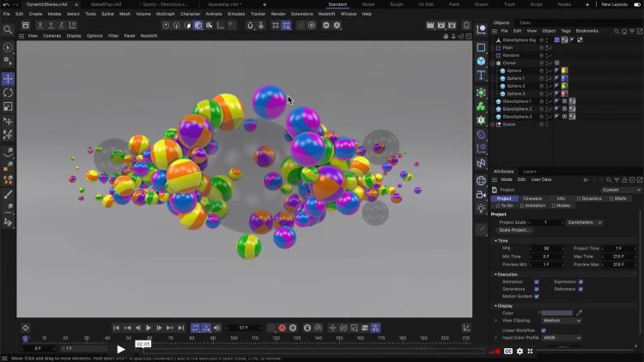Select the Scale tool in left toolbar
This screenshot has height=362, width=644.
(x=8, y=106)
